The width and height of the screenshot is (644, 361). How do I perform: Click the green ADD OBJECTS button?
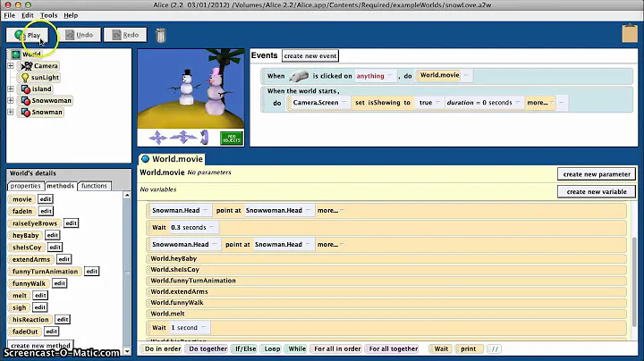coord(232,139)
